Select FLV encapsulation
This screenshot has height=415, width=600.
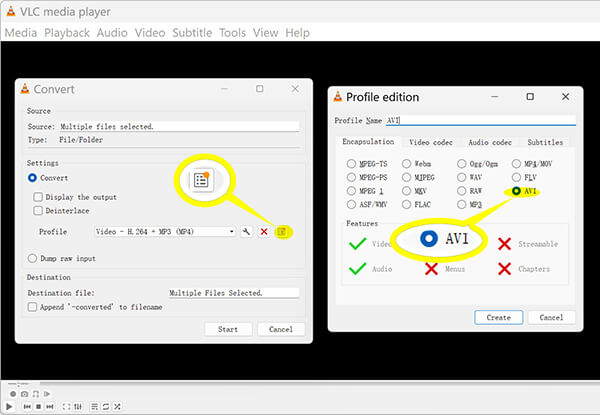[516, 177]
